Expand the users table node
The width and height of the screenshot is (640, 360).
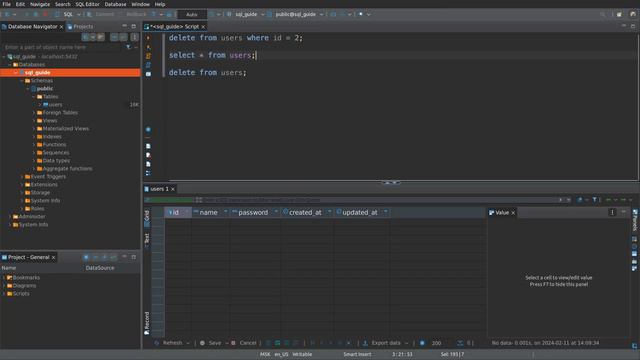pos(40,105)
